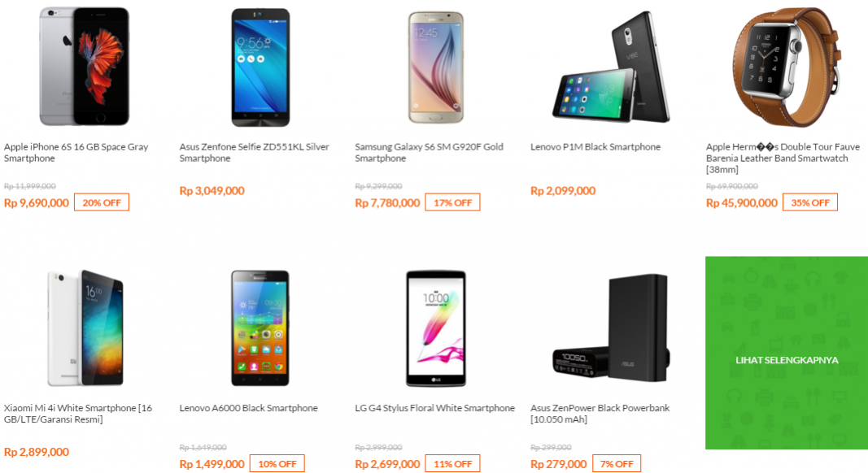Click the 35% OFF badge on smartwatch
Viewport: 868px width, 473px height.
click(810, 202)
